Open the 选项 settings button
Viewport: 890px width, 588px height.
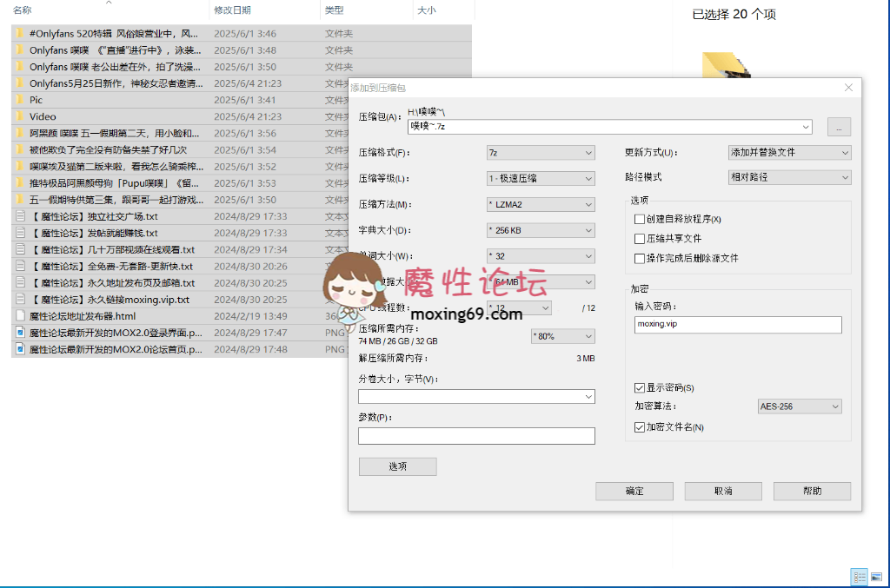397,466
